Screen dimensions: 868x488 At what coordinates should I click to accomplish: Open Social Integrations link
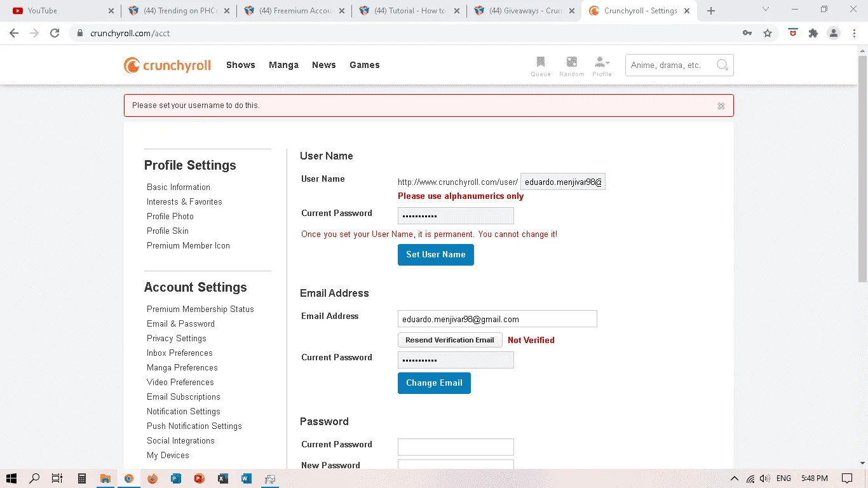(180, 440)
